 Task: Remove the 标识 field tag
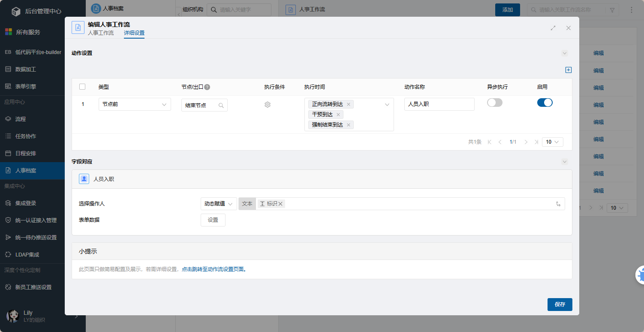pos(280,204)
